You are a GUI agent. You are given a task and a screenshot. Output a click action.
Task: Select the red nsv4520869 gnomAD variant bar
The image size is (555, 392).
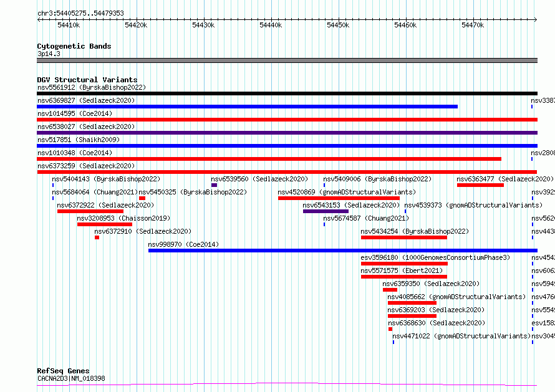pyautogui.click(x=339, y=198)
